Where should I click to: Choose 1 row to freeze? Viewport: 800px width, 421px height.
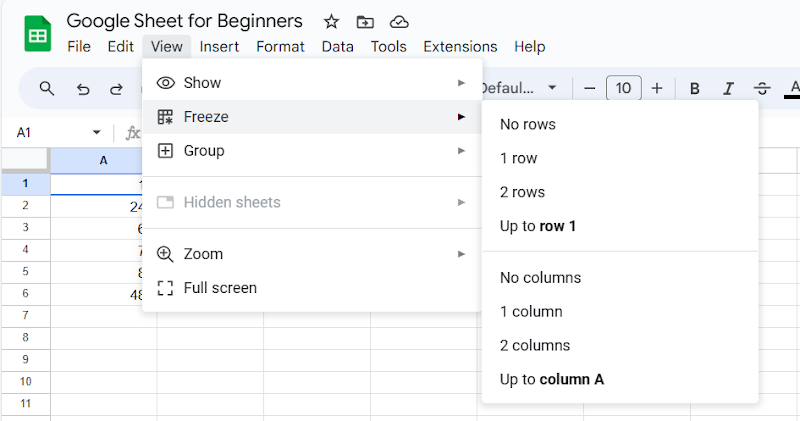tap(620, 159)
